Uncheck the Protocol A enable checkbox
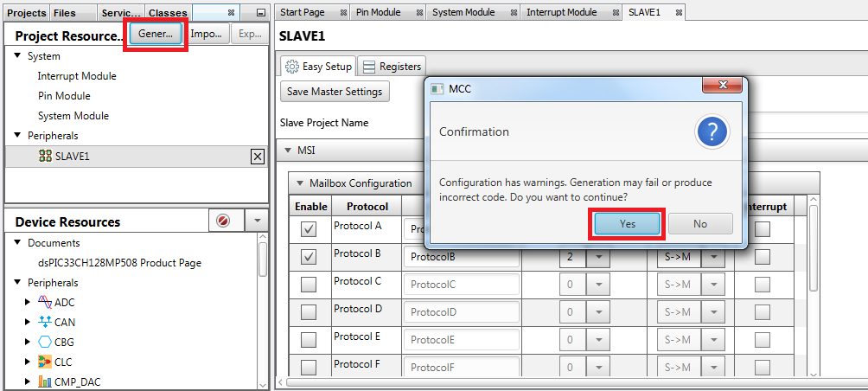 [x=309, y=229]
